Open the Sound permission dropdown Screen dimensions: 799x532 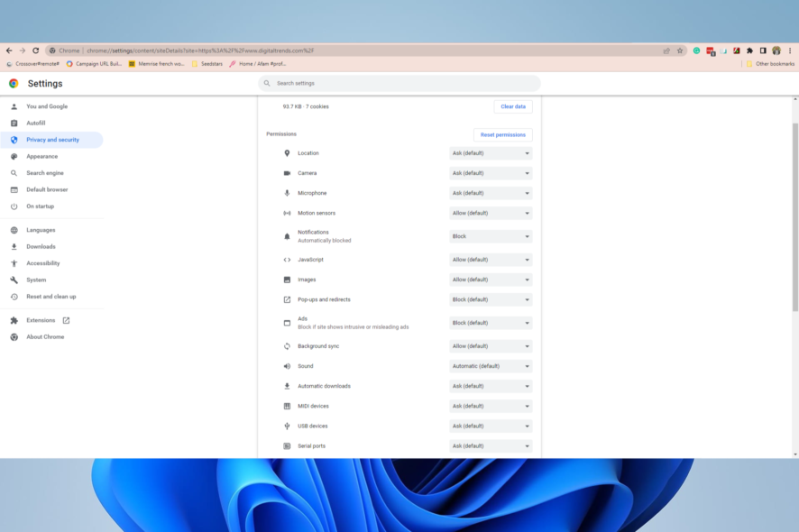point(490,366)
